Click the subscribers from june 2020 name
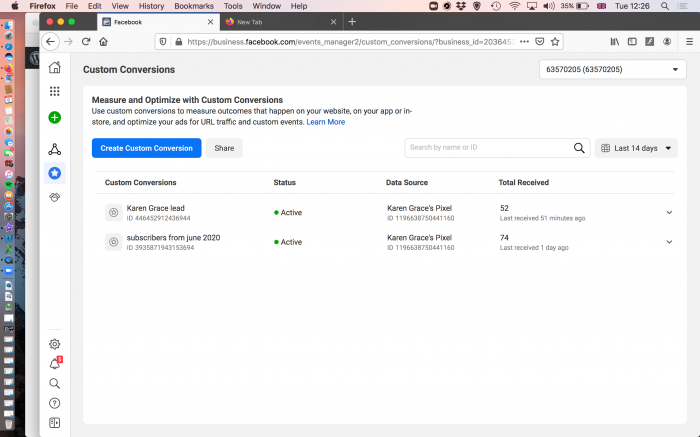This screenshot has width=700, height=437. pyautogui.click(x=173, y=237)
